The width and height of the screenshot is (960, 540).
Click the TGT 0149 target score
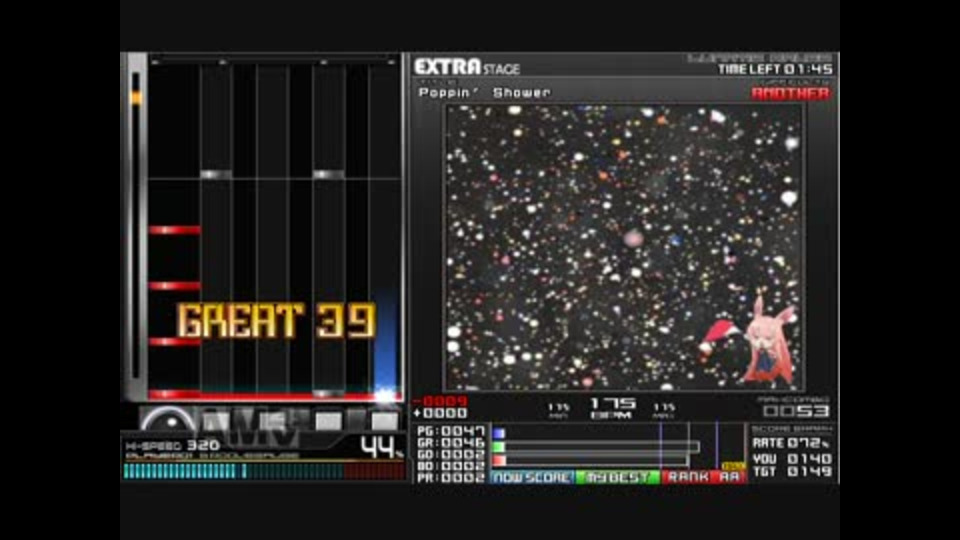coord(791,471)
